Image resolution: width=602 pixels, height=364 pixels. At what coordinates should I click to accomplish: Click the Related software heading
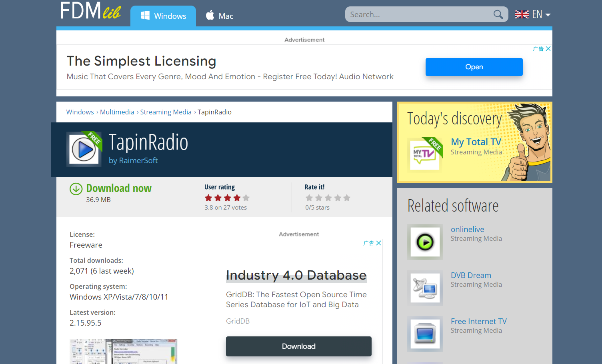point(453,206)
